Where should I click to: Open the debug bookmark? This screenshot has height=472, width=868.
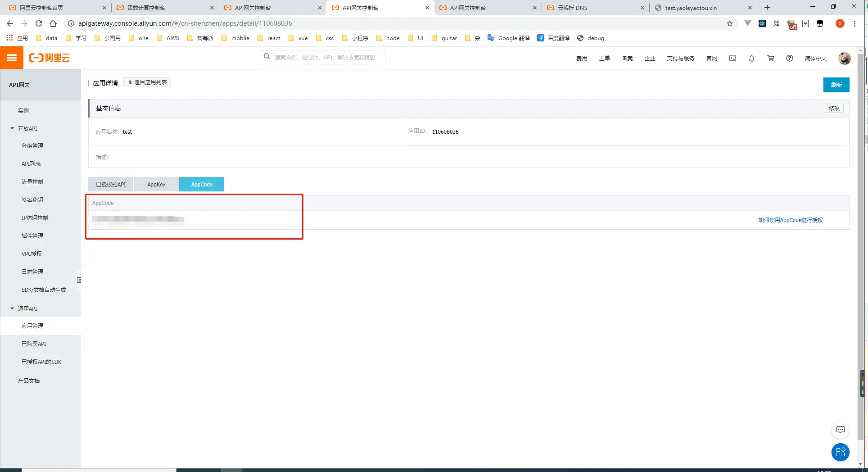point(591,38)
